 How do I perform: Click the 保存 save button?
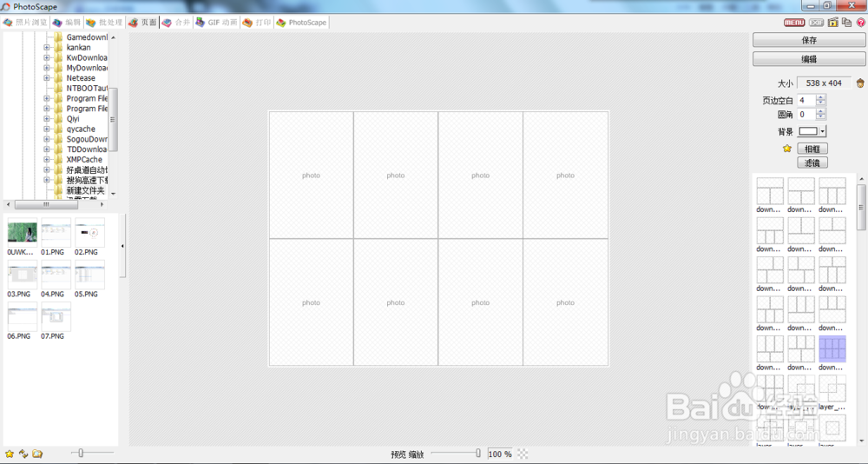tap(809, 40)
